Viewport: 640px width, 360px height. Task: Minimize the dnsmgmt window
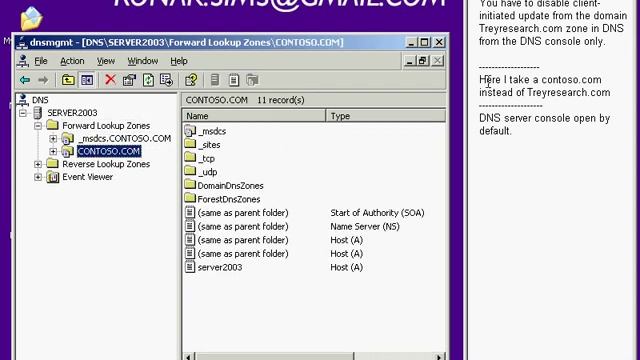(x=411, y=42)
